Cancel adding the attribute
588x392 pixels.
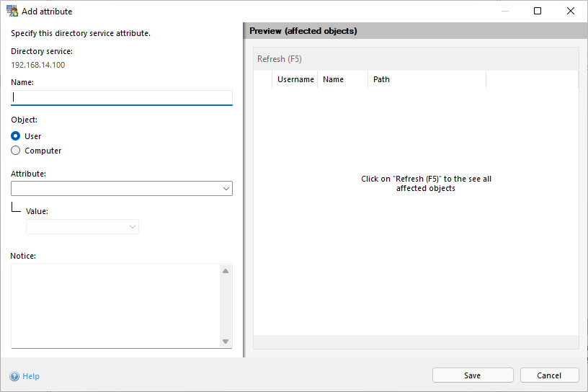pos(549,375)
